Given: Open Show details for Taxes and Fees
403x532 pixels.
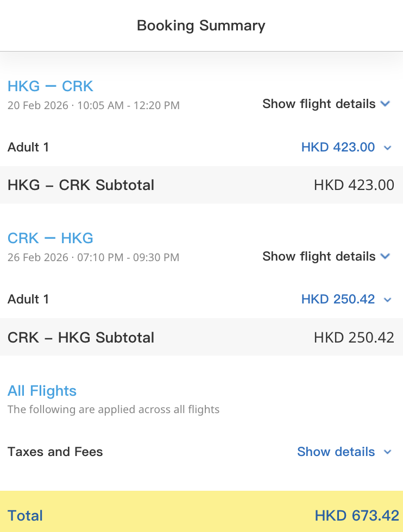Looking at the screenshot, I should (336, 452).
